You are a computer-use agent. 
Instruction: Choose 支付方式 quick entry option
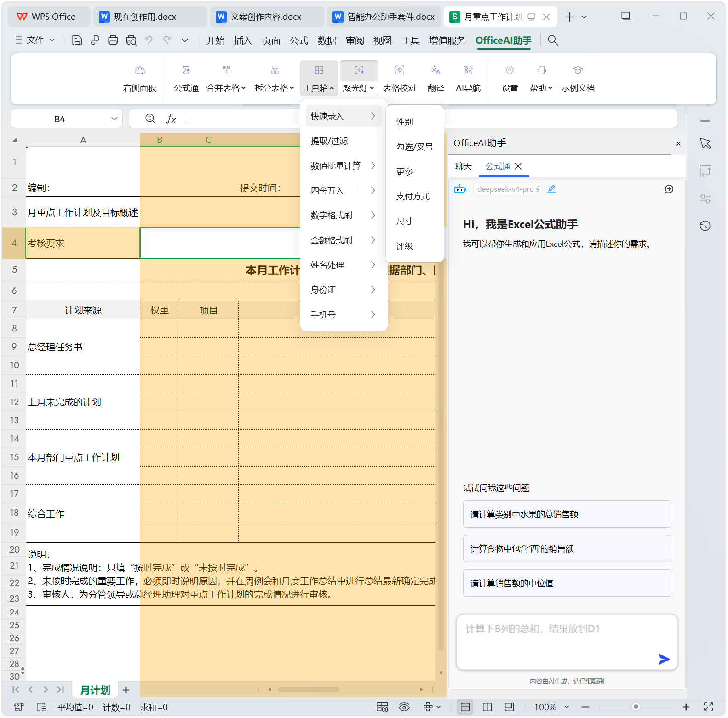click(x=414, y=197)
